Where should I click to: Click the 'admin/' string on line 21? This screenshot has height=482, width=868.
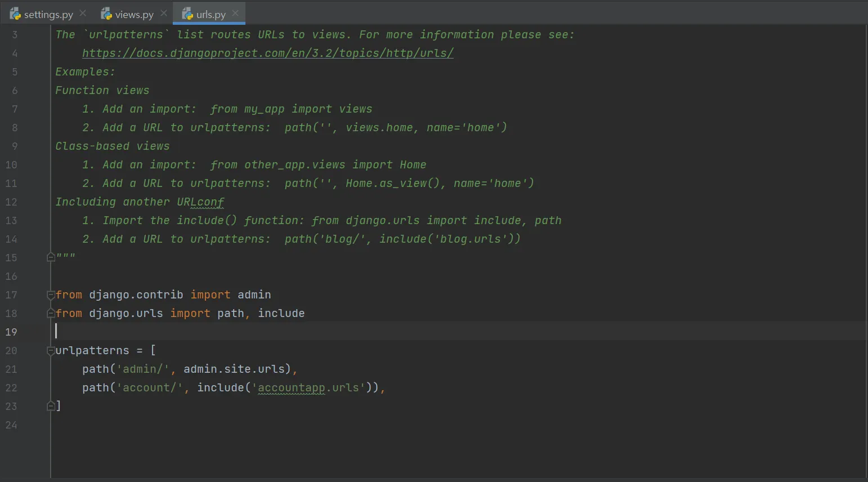point(143,369)
